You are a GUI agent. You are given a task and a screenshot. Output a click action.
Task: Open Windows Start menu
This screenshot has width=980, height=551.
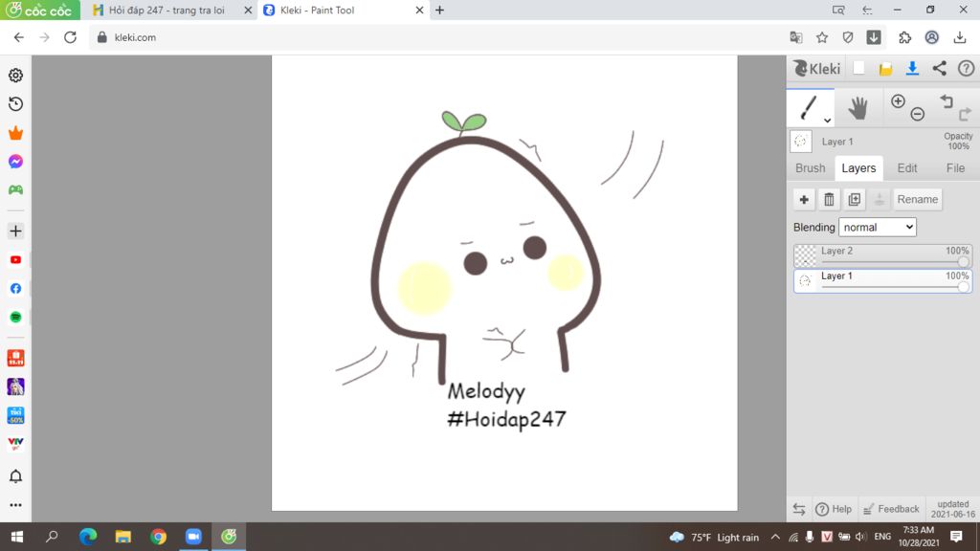[x=17, y=537]
